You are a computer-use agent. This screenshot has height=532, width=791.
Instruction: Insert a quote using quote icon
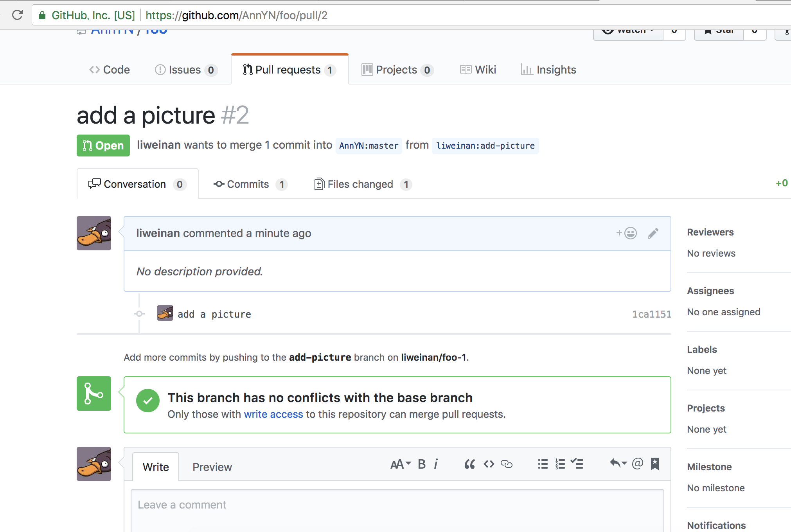coord(469,464)
